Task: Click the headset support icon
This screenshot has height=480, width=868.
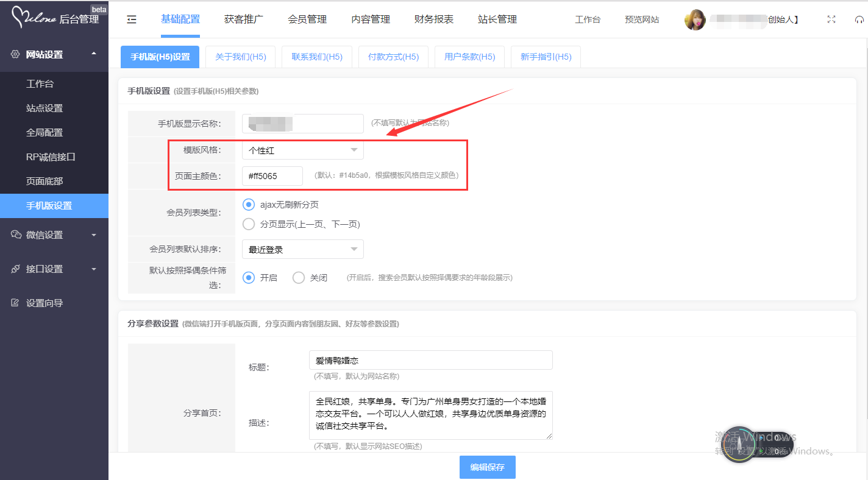Action: [859, 19]
